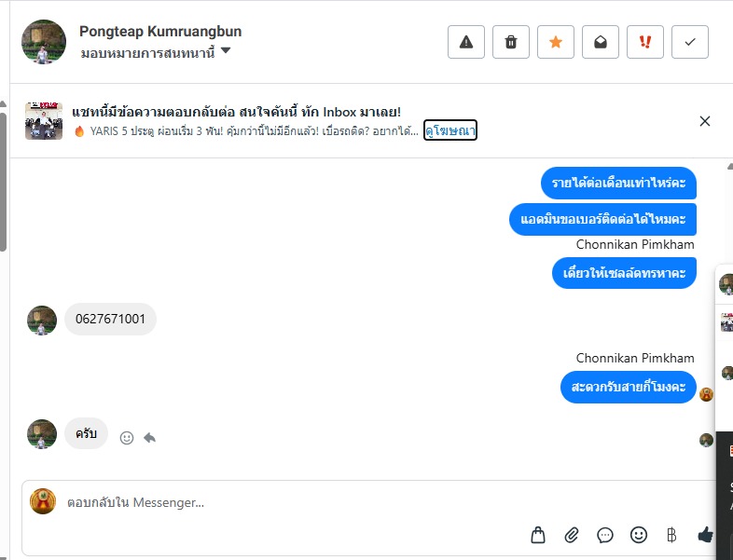733x560 pixels.
Task: Open shopping bag product icon
Action: [538, 535]
